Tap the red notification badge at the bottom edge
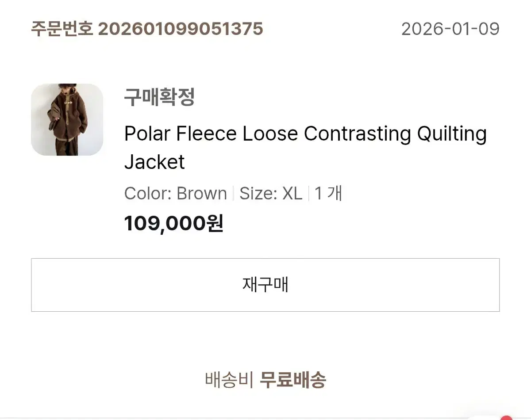 [x=506, y=417]
